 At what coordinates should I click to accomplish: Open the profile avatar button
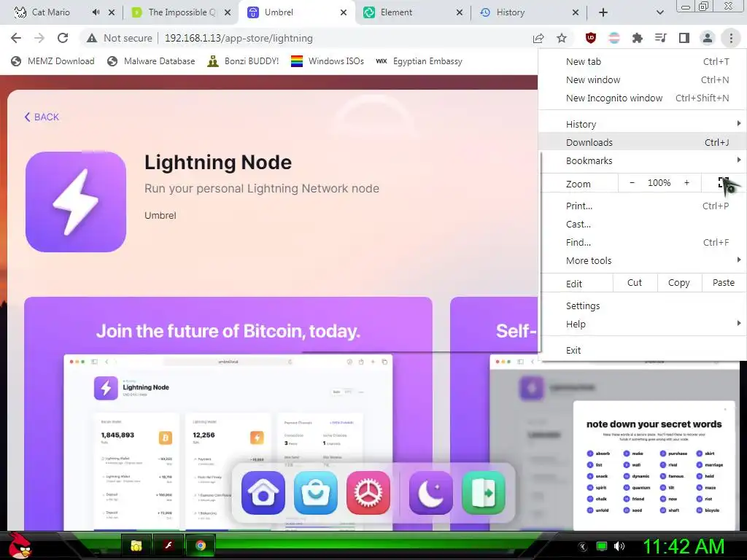coord(708,38)
